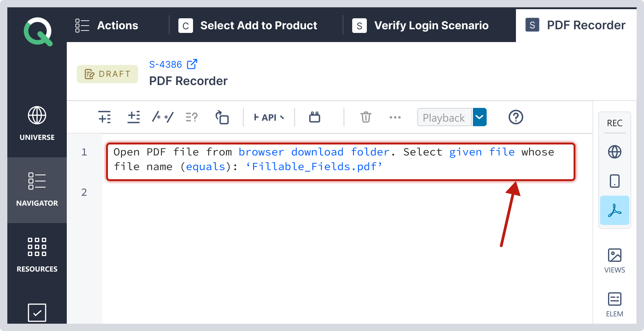This screenshot has height=331, width=644.
Task: Open the Views panel
Action: click(x=615, y=261)
